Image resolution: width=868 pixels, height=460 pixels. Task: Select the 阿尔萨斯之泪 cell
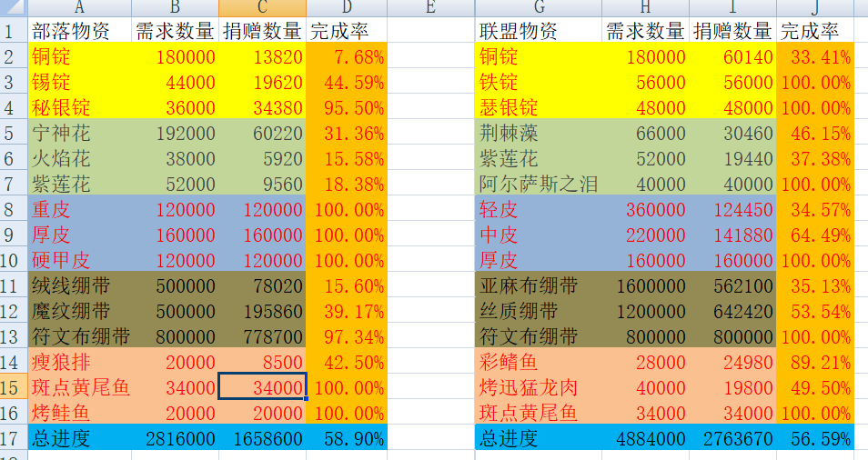point(538,184)
